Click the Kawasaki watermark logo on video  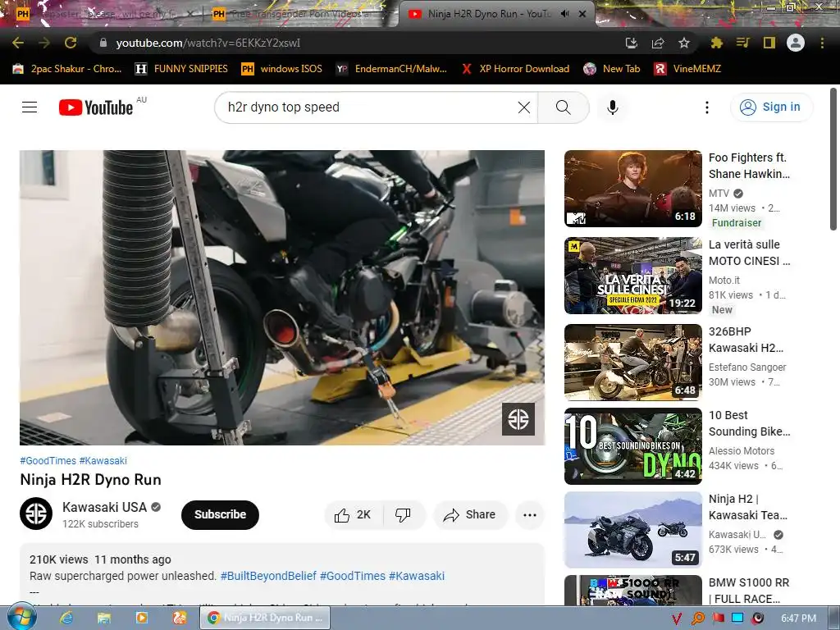518,419
